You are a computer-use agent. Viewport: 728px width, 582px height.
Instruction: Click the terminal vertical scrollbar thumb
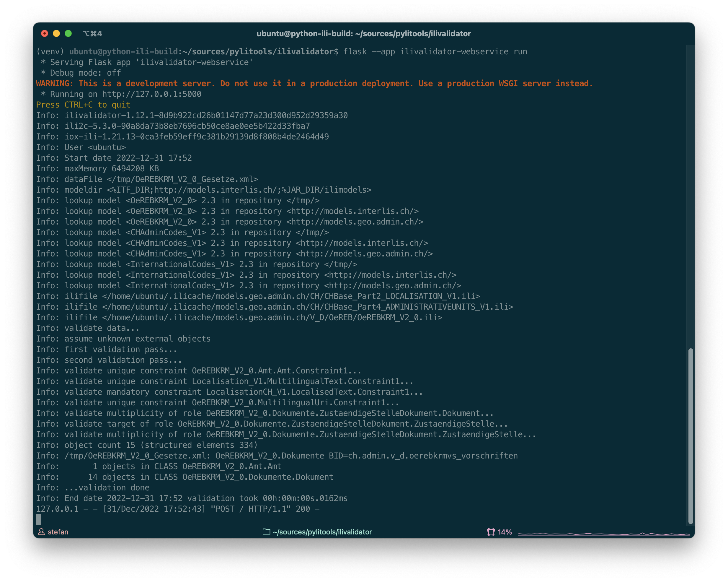click(x=691, y=436)
